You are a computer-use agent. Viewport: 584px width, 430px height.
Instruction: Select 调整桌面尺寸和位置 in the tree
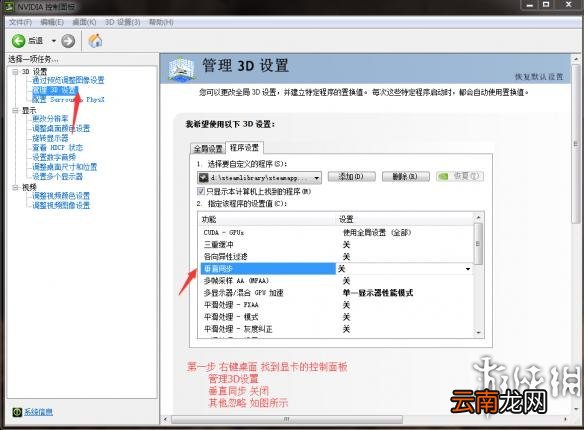(64, 167)
